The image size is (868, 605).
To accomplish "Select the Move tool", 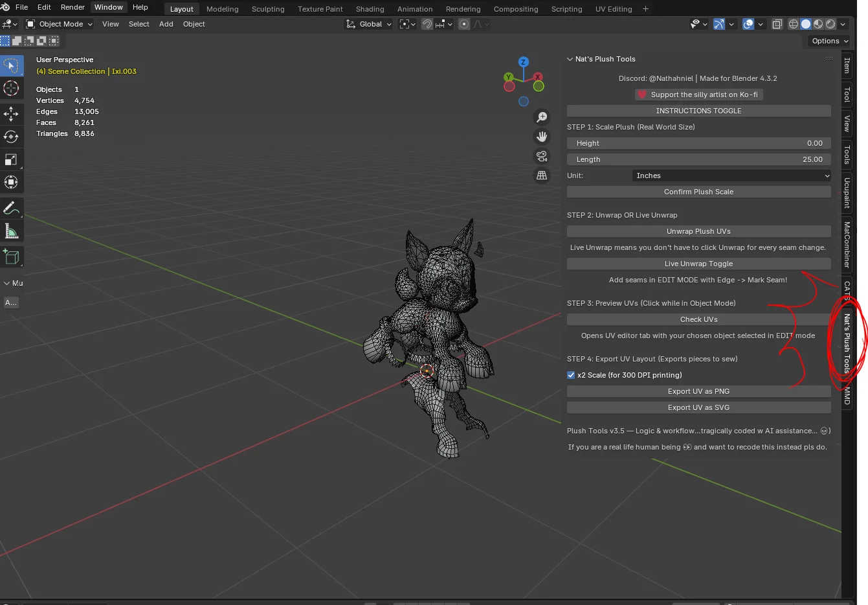I will pos(12,114).
